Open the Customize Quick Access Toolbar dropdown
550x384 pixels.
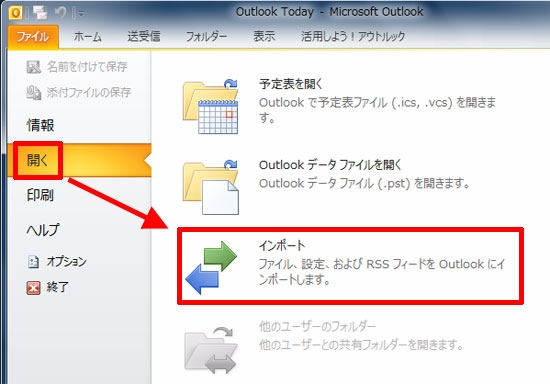point(81,13)
